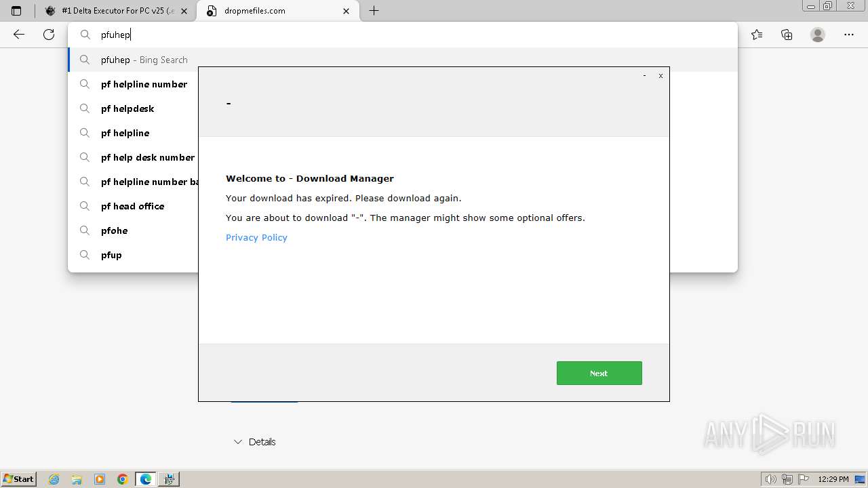This screenshot has width=868, height=488.
Task: Restore down the browser window
Action: coord(828,5)
